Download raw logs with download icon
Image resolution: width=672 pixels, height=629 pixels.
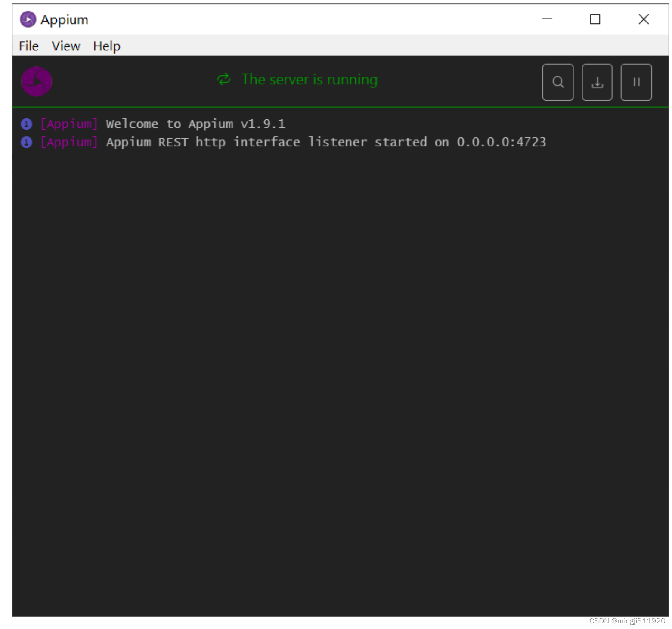click(597, 82)
